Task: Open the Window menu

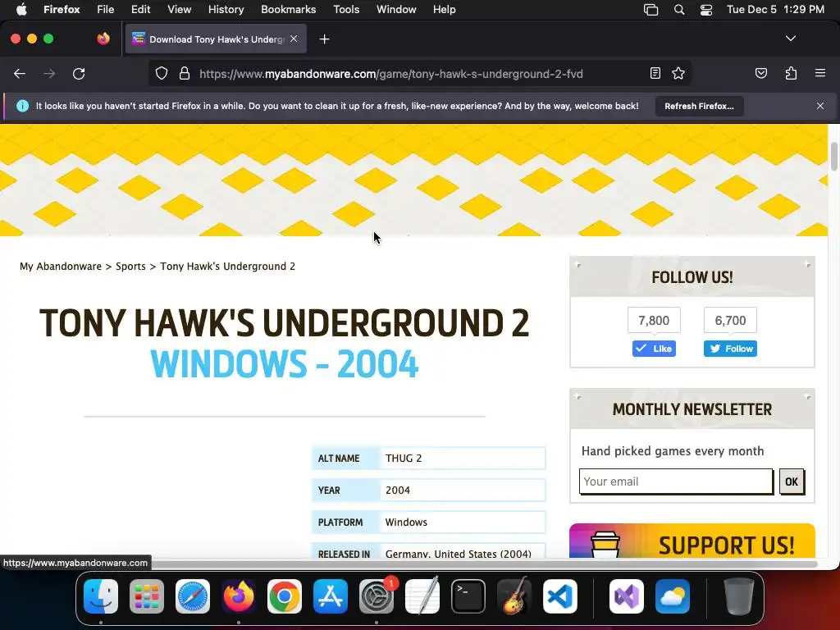Action: click(396, 9)
